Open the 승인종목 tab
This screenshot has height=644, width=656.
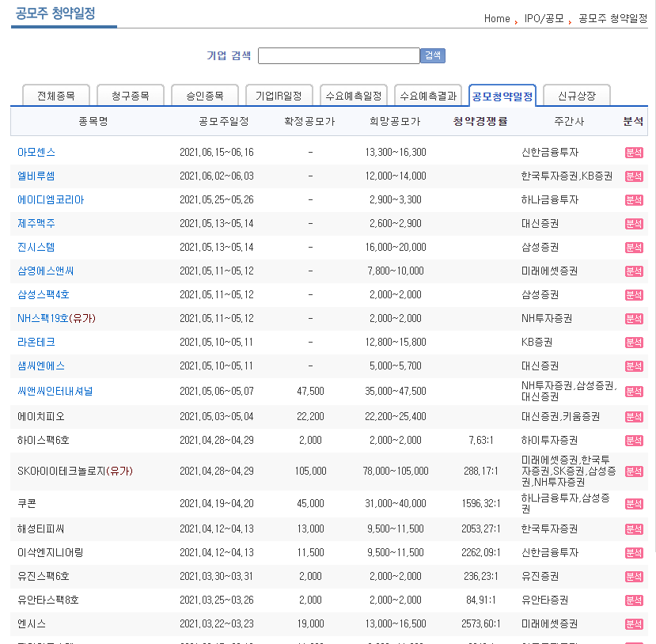205,96
